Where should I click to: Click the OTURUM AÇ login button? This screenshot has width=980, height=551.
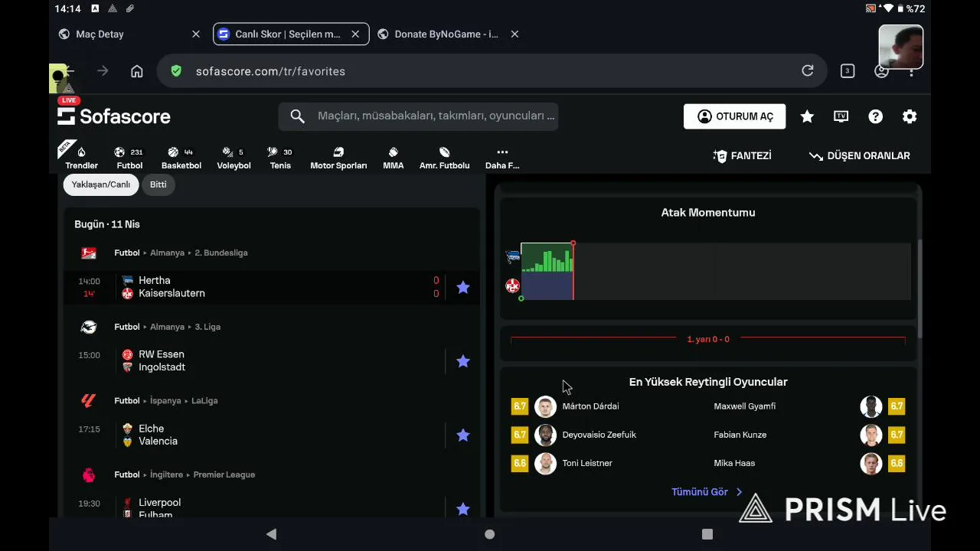(x=735, y=116)
